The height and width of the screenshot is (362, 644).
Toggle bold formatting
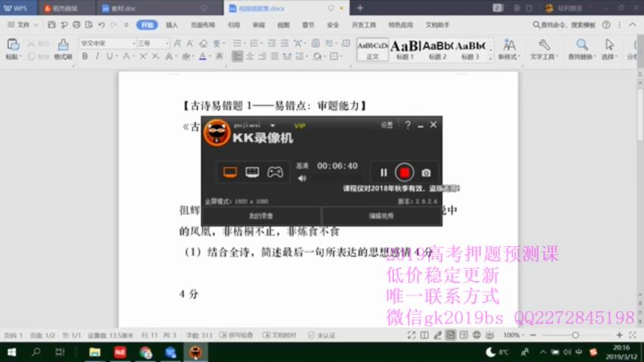click(x=85, y=56)
